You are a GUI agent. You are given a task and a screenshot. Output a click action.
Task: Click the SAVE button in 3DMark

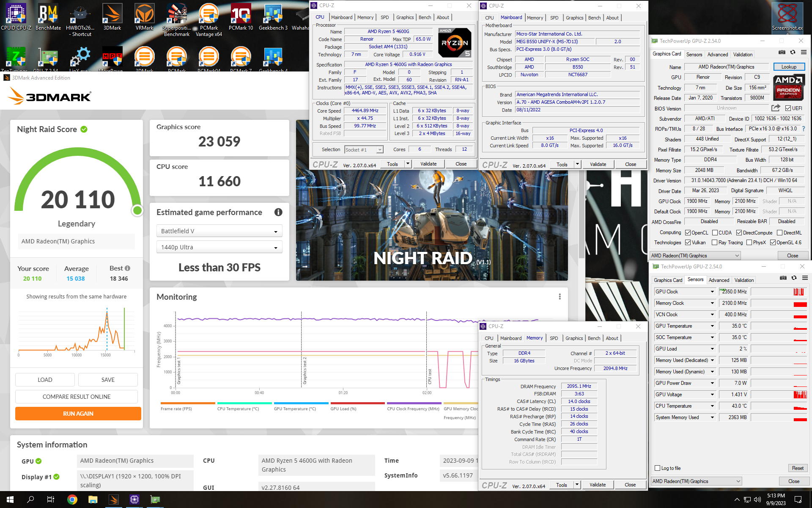point(108,380)
